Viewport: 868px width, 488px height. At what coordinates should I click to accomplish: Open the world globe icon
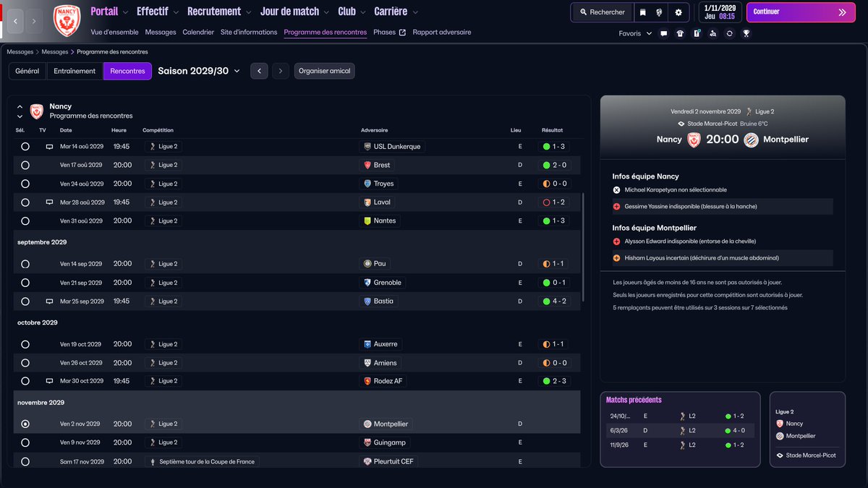coord(660,12)
